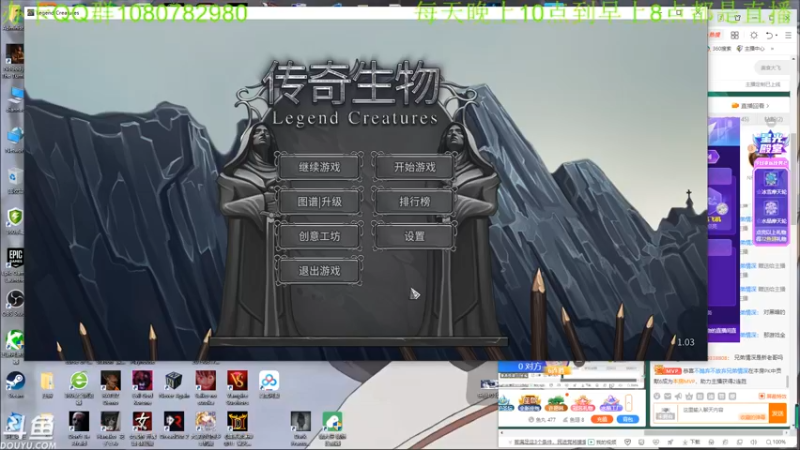Open the Steam desktop shortcut
The image size is (800, 450).
(x=15, y=385)
